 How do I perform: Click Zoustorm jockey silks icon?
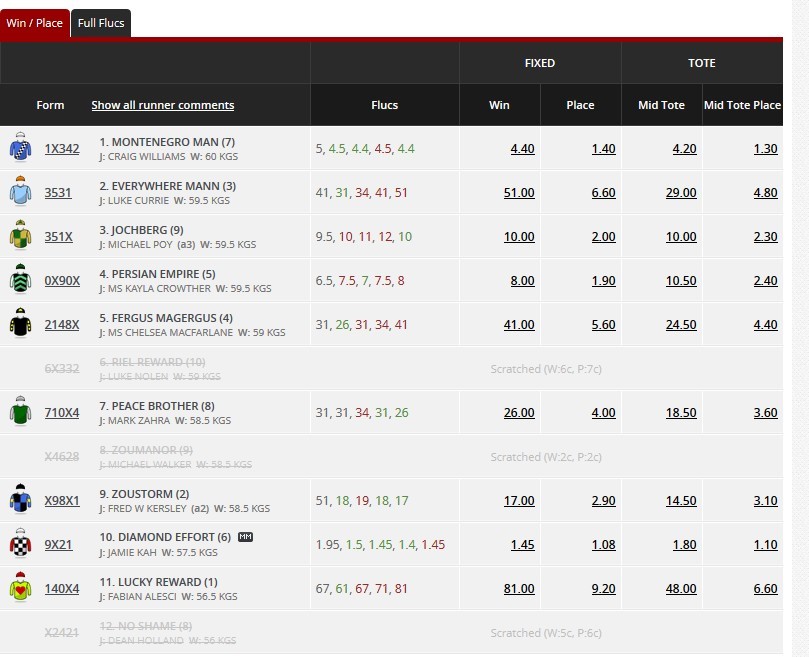(21, 499)
